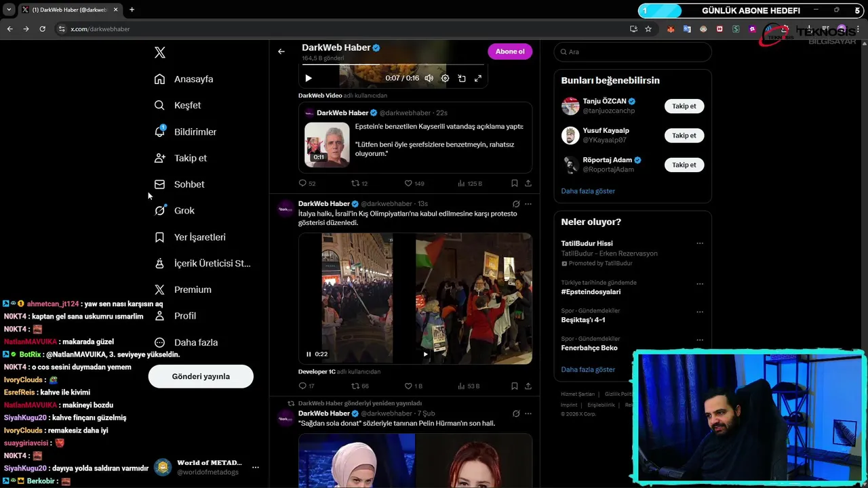Reload the browser page
Image resolution: width=868 pixels, height=488 pixels.
click(43, 29)
